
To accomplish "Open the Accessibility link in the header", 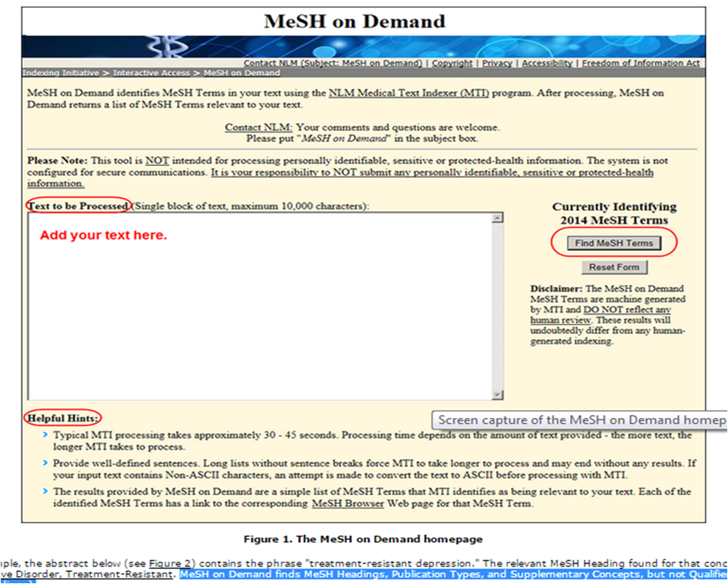I will (x=547, y=63).
